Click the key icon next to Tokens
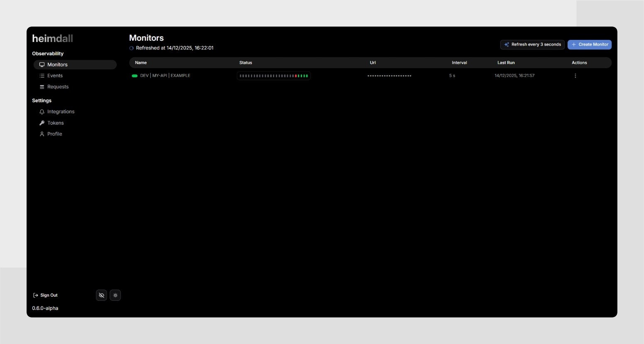Image resolution: width=644 pixels, height=344 pixels. coord(42,123)
